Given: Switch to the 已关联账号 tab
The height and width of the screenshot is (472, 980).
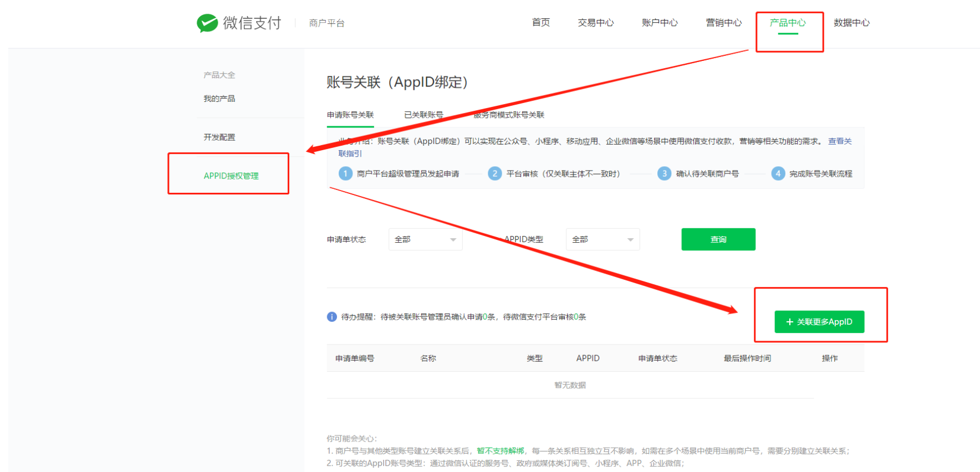Looking at the screenshot, I should [423, 115].
